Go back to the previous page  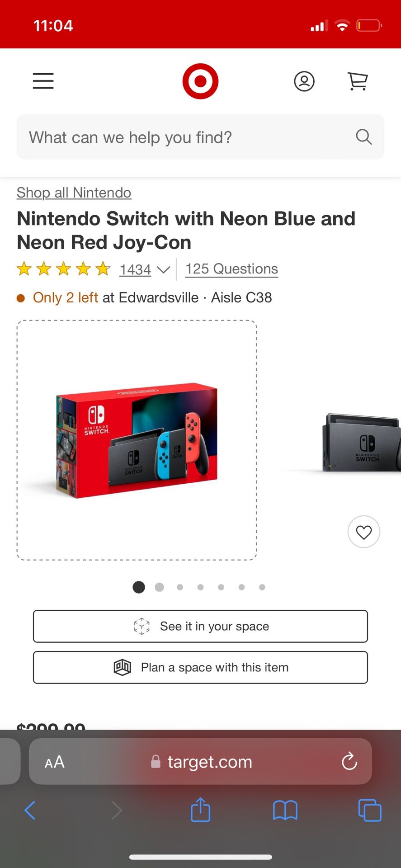tap(30, 810)
